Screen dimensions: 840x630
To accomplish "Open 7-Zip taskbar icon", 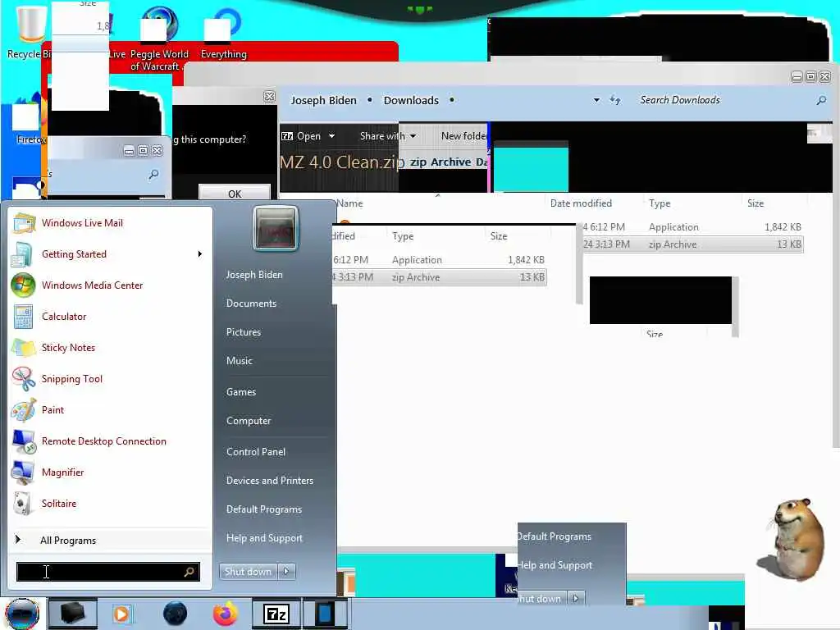I will (x=276, y=614).
